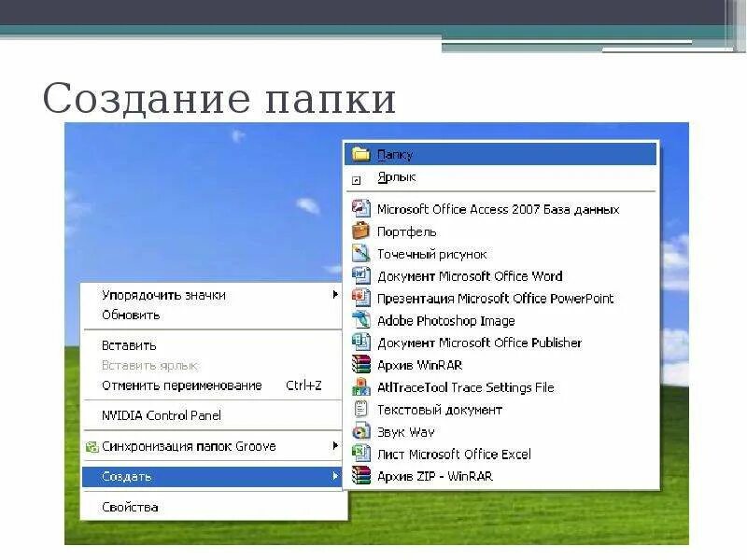Image resolution: width=747 pixels, height=560 pixels.
Task: Select the Портфель entry
Action: click(x=500, y=231)
